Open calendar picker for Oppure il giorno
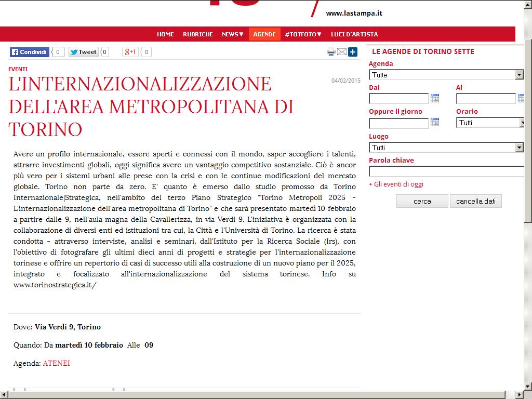 (x=435, y=122)
